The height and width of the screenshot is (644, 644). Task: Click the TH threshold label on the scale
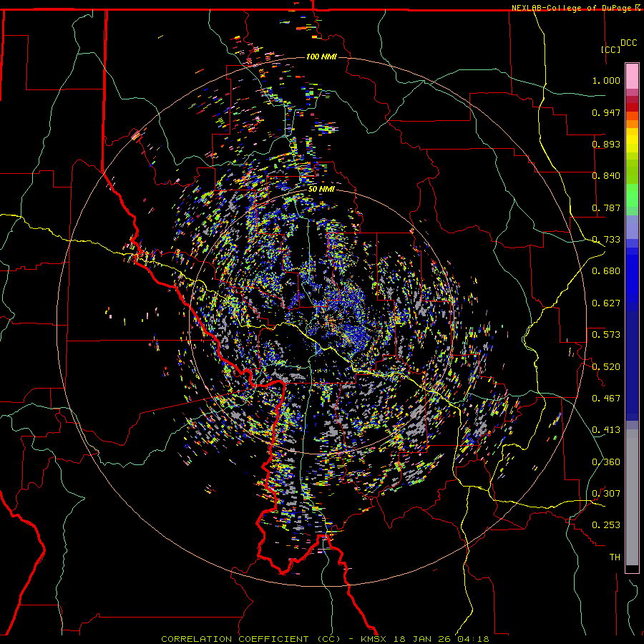[x=615, y=557]
